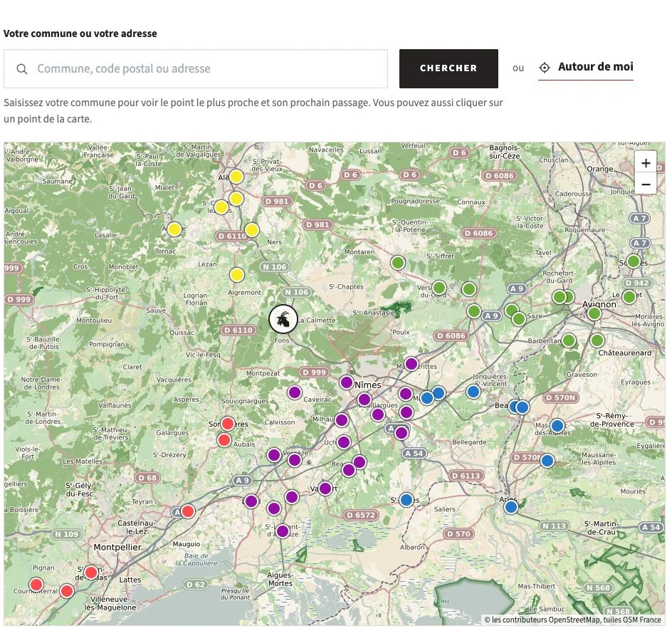This screenshot has width=672, height=631.
Task: Select the purple marker above Aigues-Mortes road
Action: [283, 531]
